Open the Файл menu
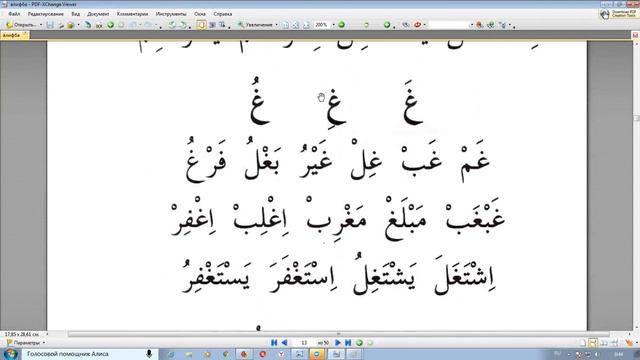 click(x=14, y=14)
